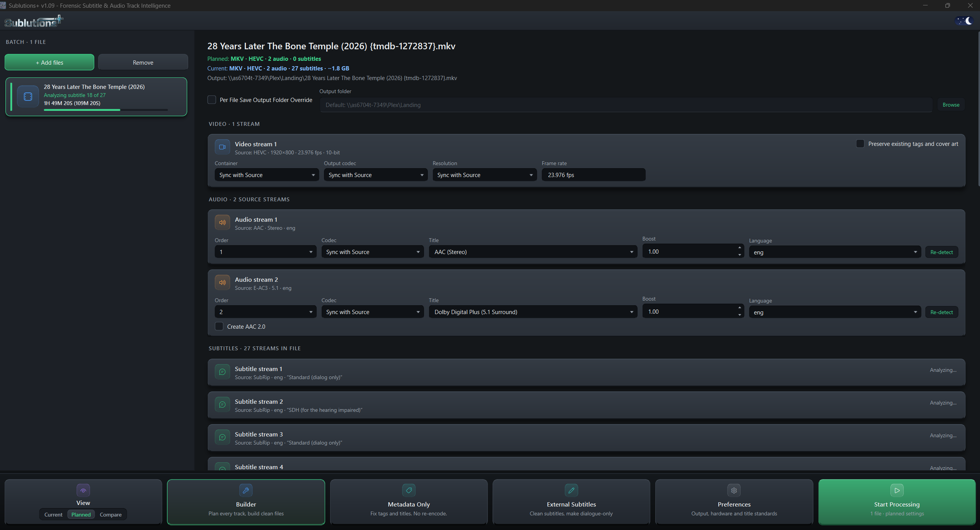Click the + Add files button
This screenshot has width=980, height=530.
tap(49, 62)
